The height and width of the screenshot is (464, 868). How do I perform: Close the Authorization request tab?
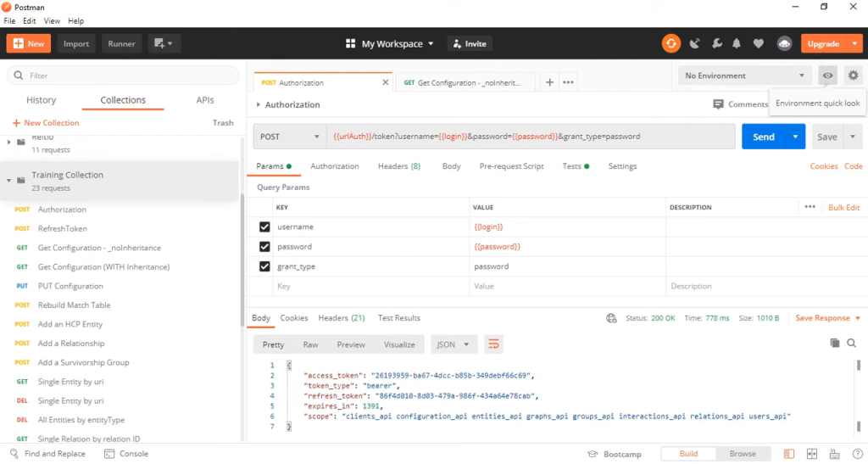[386, 82]
